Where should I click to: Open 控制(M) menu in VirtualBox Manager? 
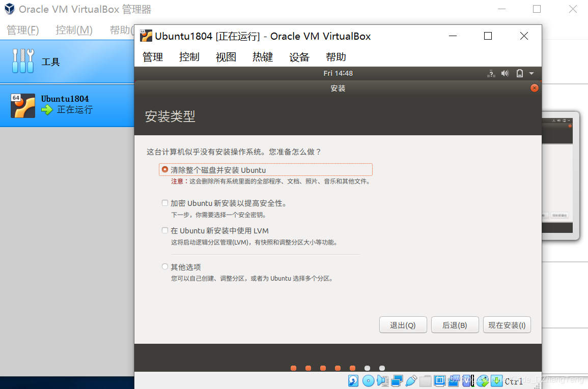[x=74, y=30]
